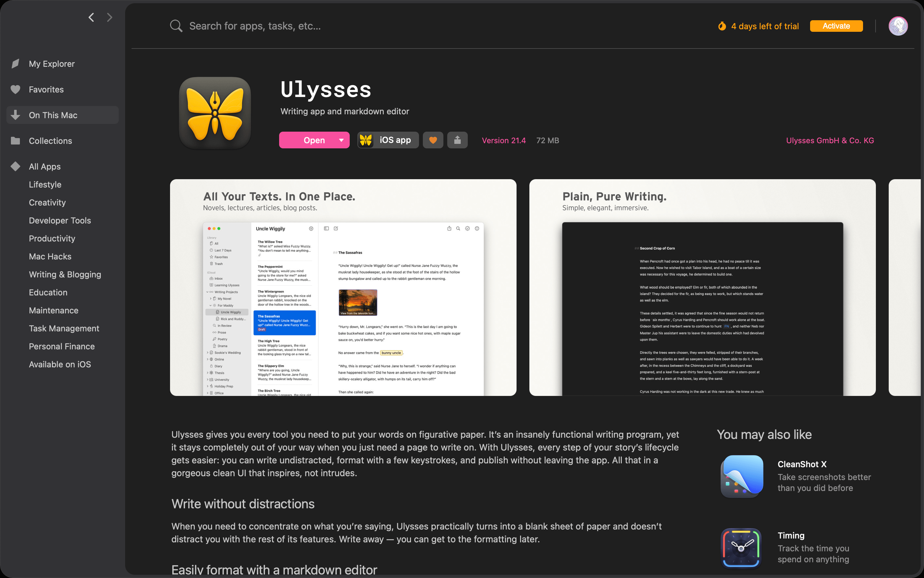Open the Maintenance category
The image size is (924, 578).
54,310
